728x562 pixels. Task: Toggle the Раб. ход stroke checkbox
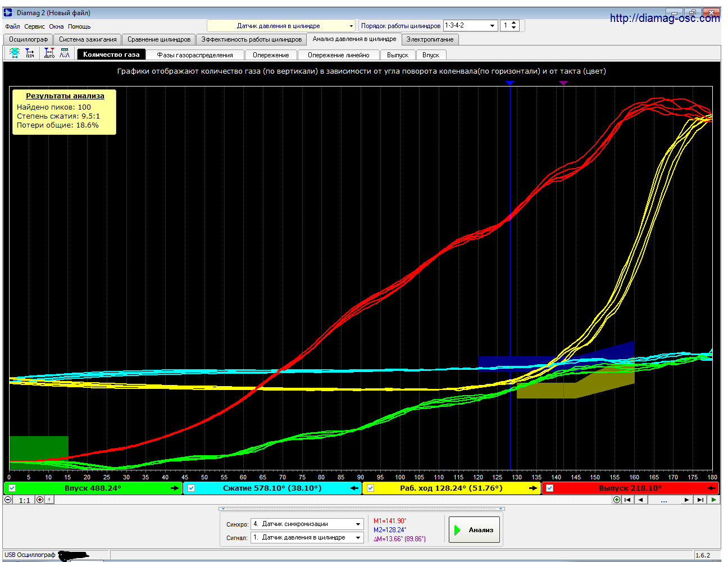click(x=370, y=488)
